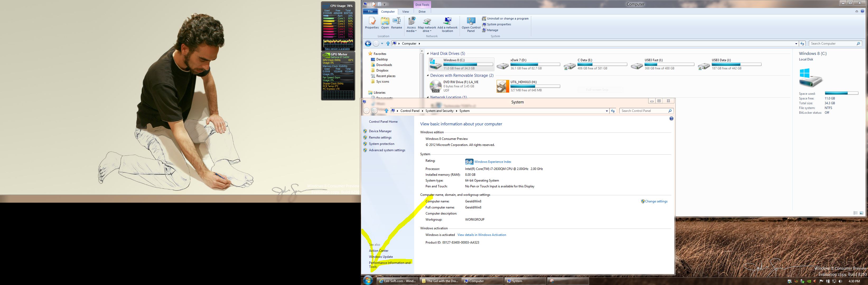Image resolution: width=868 pixels, height=285 pixels.
Task: Click the Open ribbon icon
Action: coord(385,23)
